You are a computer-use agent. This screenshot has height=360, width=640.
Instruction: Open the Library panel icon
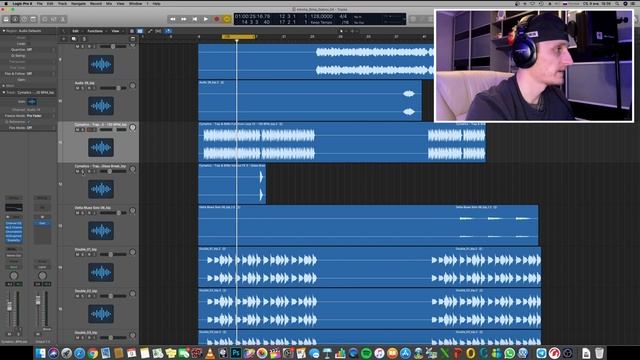pos(6,19)
